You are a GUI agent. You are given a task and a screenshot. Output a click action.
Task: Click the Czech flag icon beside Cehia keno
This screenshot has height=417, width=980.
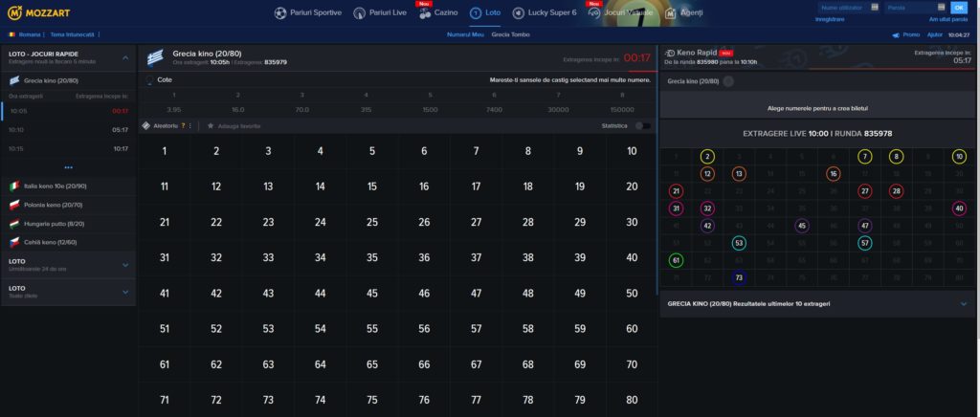[14, 242]
